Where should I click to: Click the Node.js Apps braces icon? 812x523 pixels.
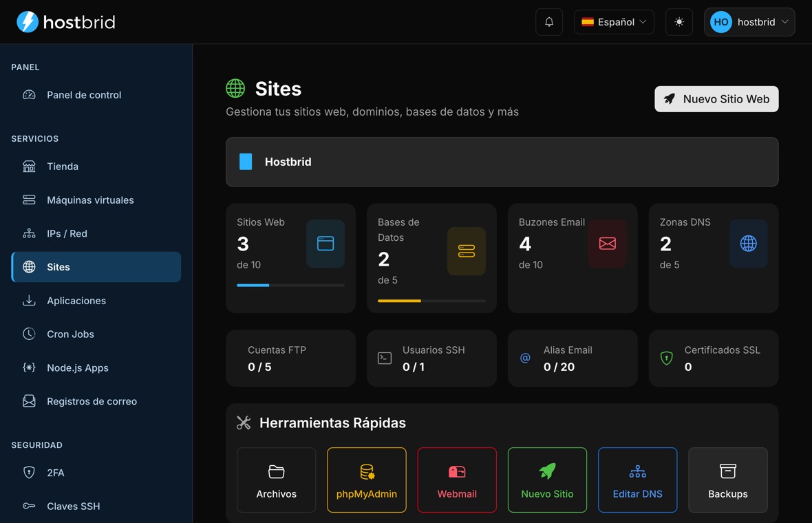tap(29, 367)
